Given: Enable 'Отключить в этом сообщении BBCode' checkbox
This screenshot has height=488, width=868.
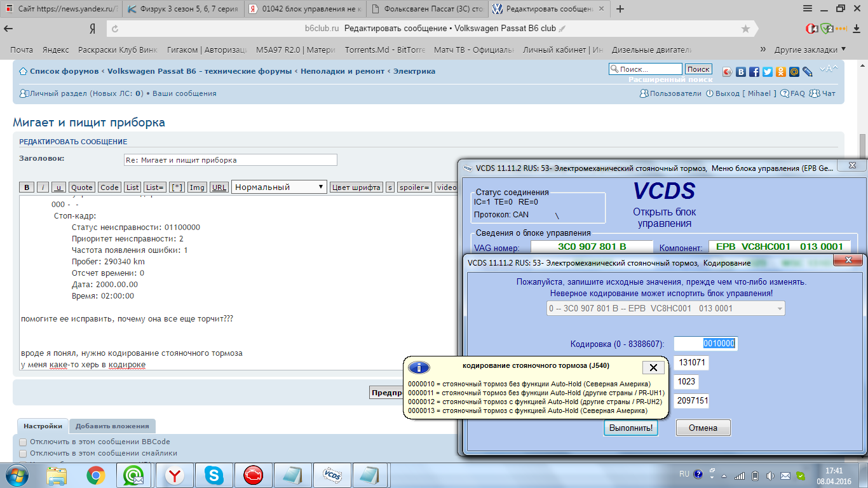Looking at the screenshot, I should [23, 442].
